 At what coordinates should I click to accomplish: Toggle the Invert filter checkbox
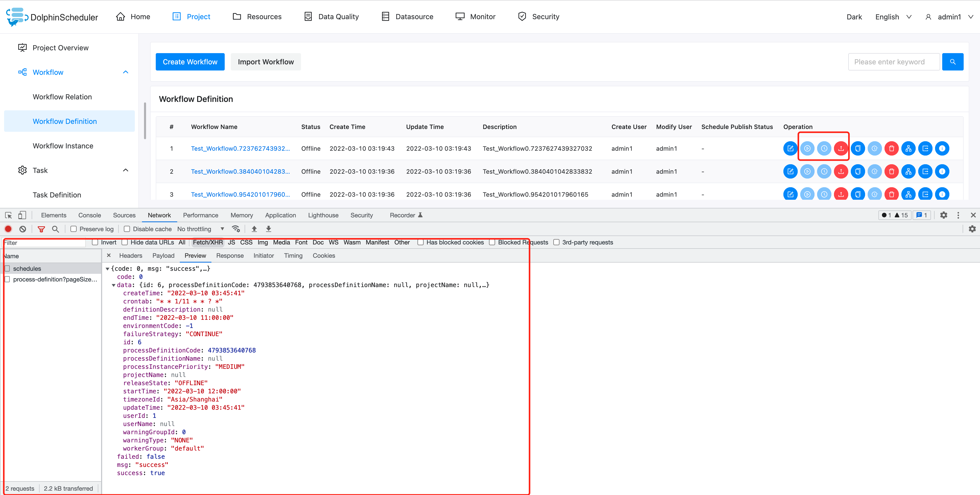click(95, 242)
